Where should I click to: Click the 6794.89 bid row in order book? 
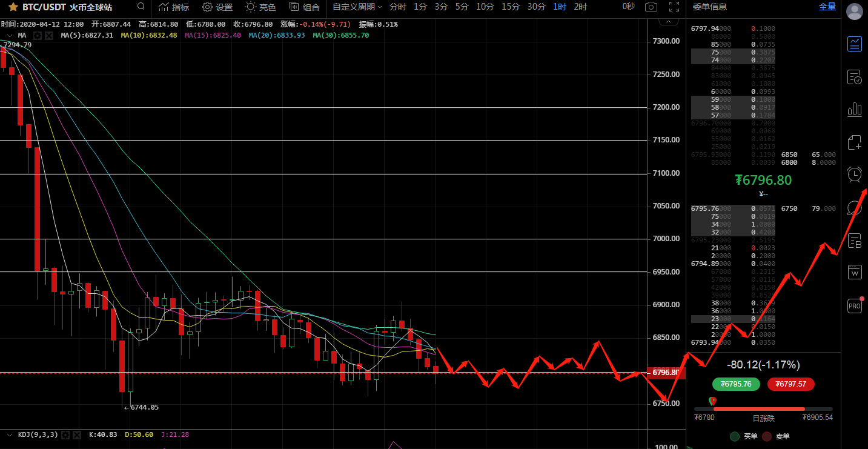[733, 264]
